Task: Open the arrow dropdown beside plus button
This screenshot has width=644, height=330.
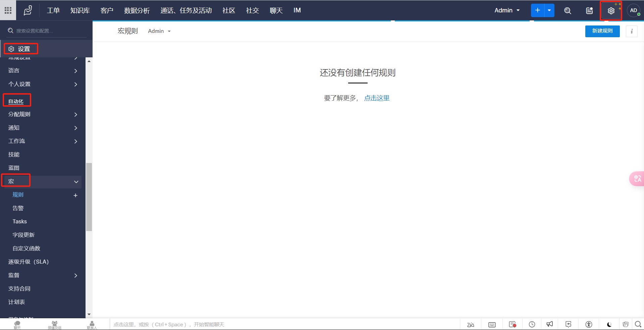Action: pyautogui.click(x=549, y=10)
